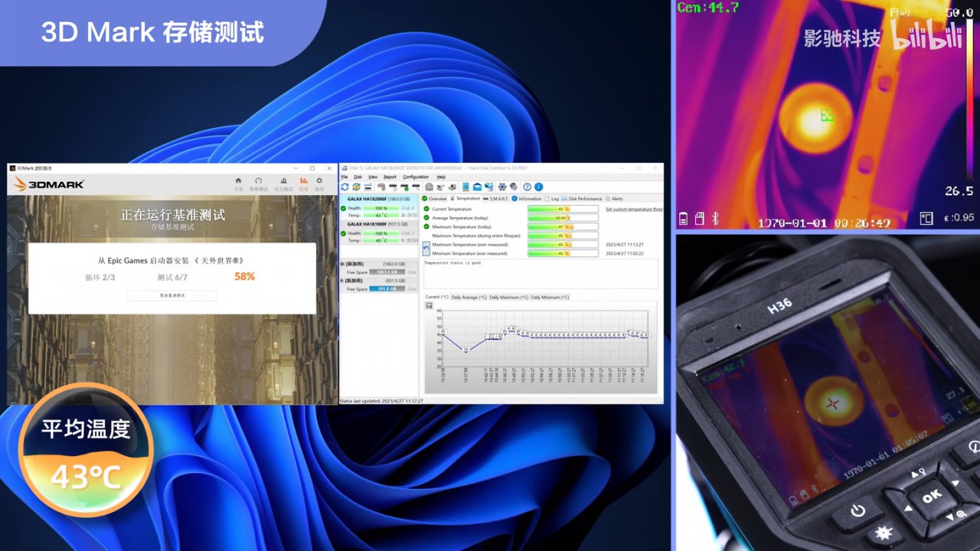980x551 pixels.
Task: Switch to the Log tab
Action: tap(551, 199)
